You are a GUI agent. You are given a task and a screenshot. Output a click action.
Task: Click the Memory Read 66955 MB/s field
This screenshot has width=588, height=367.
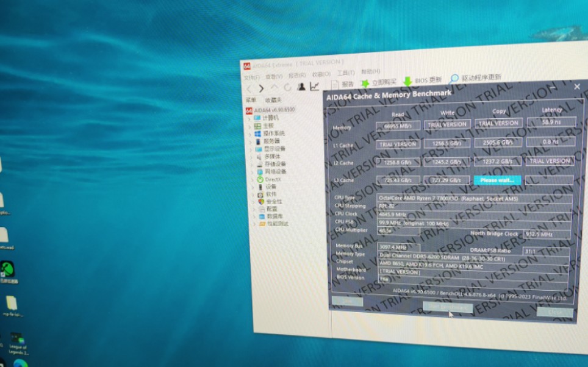[x=398, y=126]
